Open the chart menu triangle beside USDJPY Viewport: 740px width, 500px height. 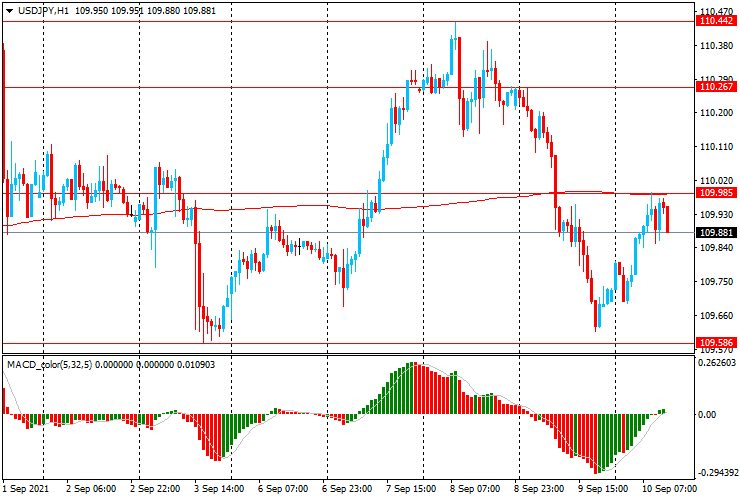tap(9, 11)
